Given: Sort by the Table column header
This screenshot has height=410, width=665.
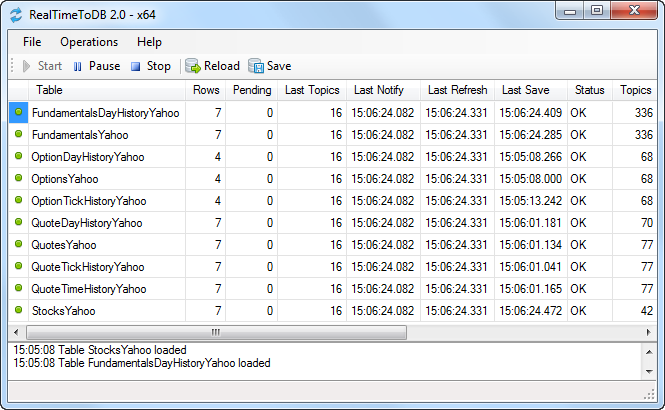Looking at the screenshot, I should [49, 90].
